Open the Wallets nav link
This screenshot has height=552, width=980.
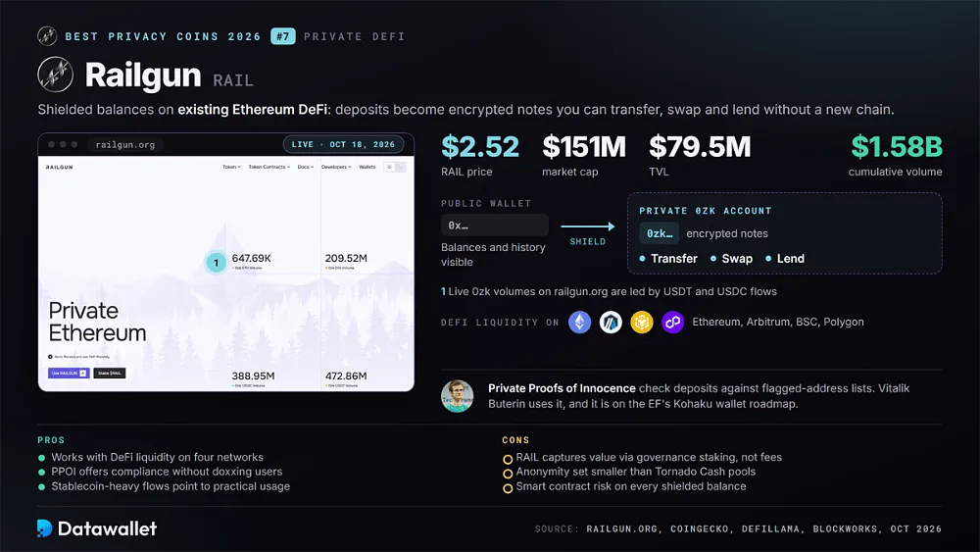click(367, 167)
